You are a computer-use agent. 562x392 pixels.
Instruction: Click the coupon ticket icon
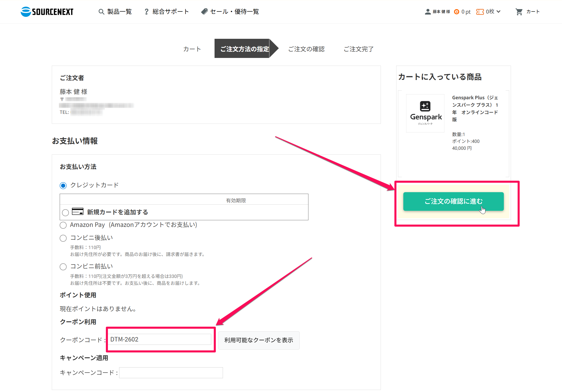pyautogui.click(x=480, y=12)
